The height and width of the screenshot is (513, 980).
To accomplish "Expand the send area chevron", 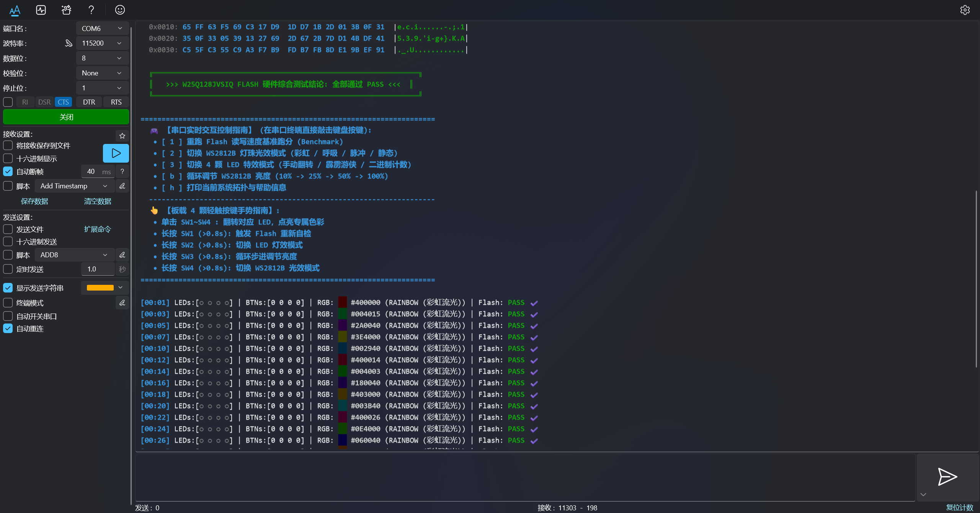I will point(923,495).
